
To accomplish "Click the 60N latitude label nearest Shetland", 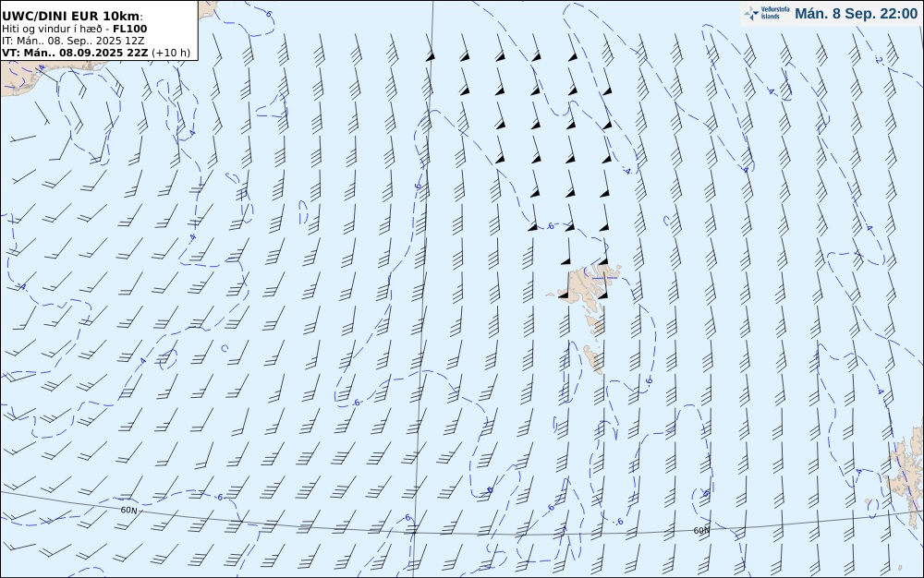I will (701, 530).
